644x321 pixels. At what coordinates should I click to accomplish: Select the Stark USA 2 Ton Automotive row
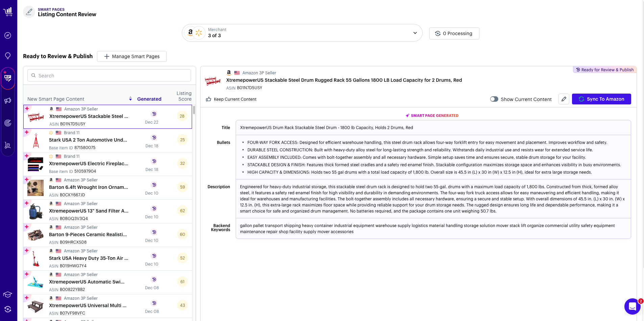108,141
